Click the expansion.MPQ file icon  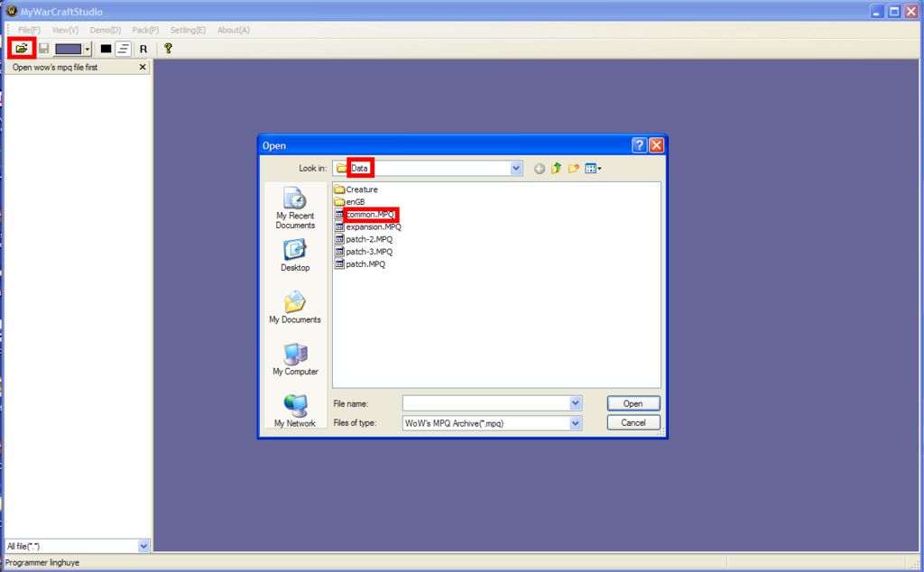pos(339,226)
